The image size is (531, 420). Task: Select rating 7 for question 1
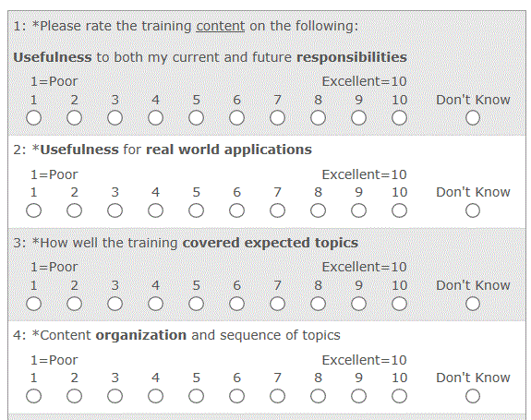[x=277, y=118]
